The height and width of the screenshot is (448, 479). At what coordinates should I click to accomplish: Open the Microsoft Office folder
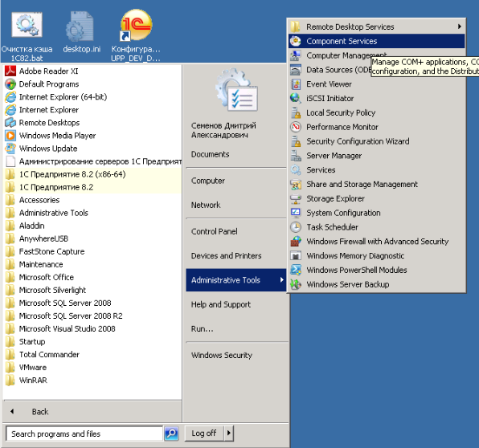(92, 277)
